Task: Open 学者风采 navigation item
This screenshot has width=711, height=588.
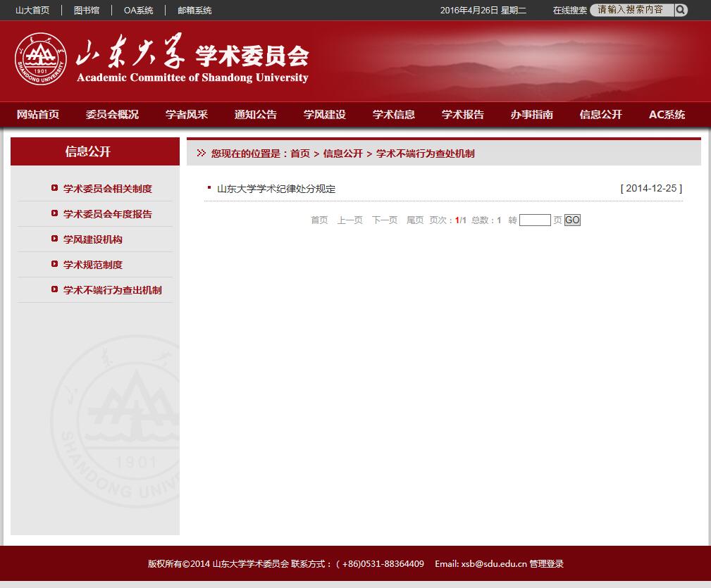Action: tap(186, 115)
